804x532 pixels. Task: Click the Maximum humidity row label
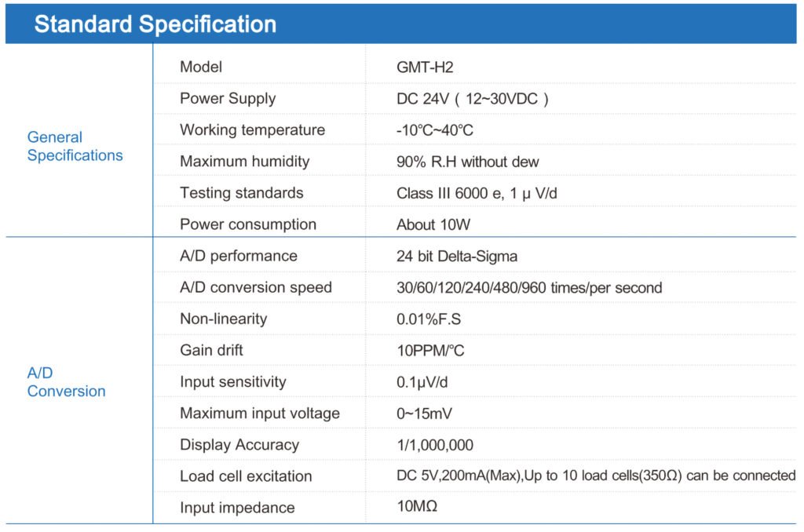coord(245,162)
